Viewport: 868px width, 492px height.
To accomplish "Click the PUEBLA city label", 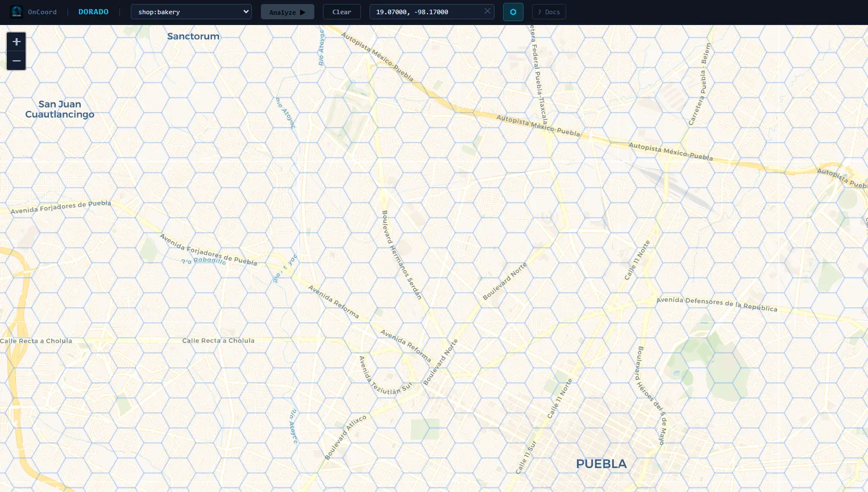I will [601, 464].
